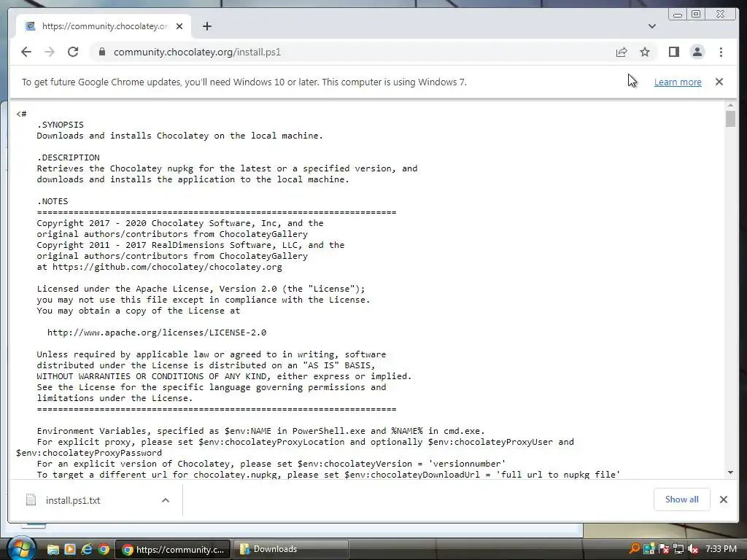The image size is (747, 560).
Task: Click Show all downloads
Action: point(682,499)
